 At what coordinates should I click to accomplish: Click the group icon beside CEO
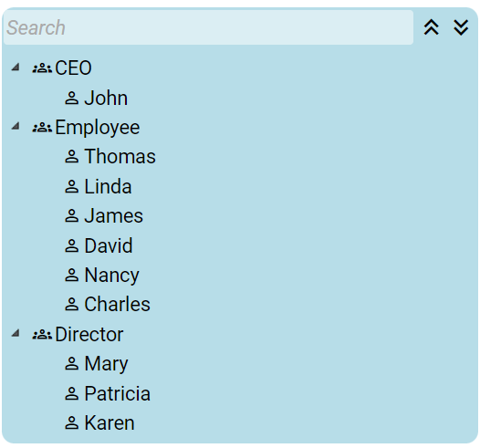[x=42, y=68]
